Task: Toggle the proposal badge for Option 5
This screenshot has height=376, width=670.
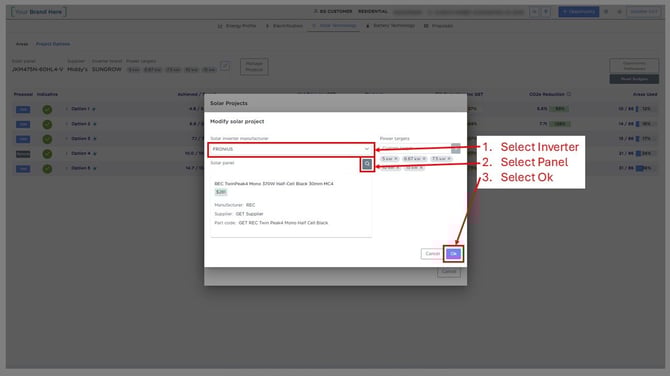Action: click(23, 169)
